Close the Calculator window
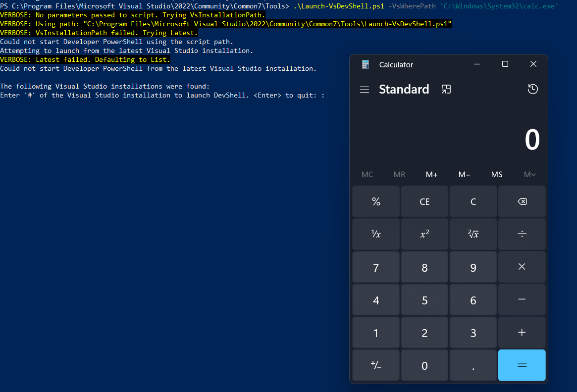This screenshot has width=577, height=392. (533, 64)
